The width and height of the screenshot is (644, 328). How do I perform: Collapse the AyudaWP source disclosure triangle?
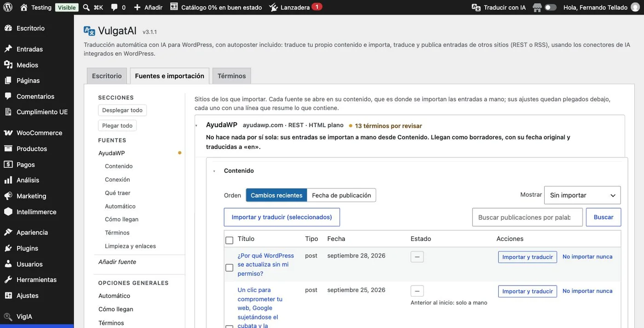196,126
